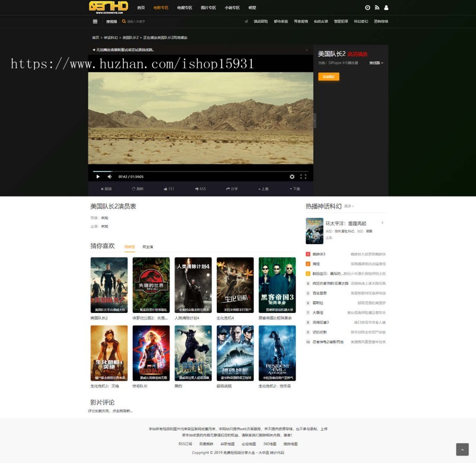Click 评论加载失败 reload comments text

[x=110, y=411]
